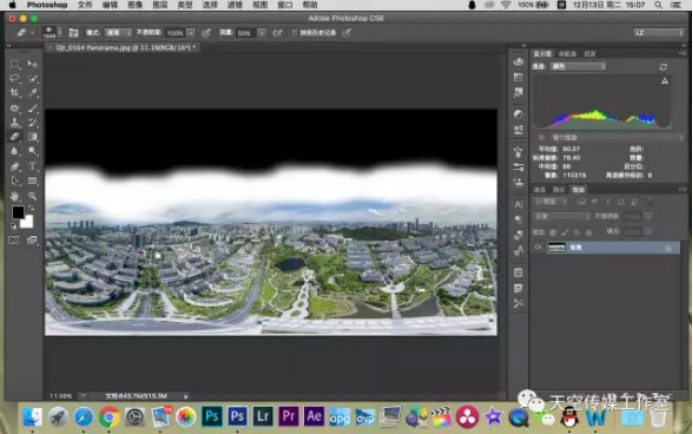The height and width of the screenshot is (434, 693).
Task: Open the 图像 (Image) menu
Action: [x=134, y=5]
